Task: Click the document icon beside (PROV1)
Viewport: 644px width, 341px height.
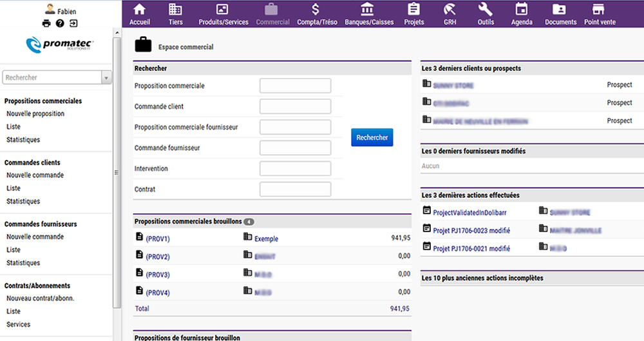Action: coord(140,237)
